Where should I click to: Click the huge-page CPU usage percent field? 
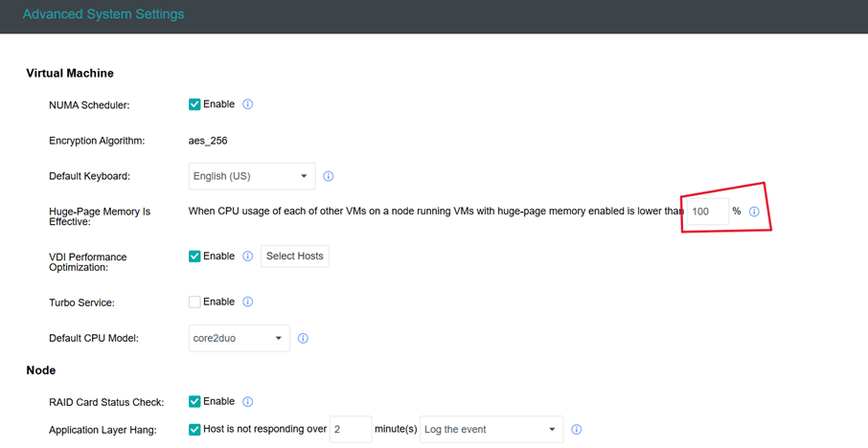pyautogui.click(x=707, y=212)
